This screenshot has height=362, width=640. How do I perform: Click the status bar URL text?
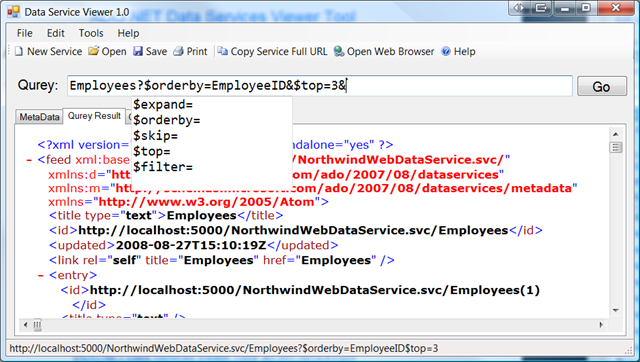click(x=224, y=348)
